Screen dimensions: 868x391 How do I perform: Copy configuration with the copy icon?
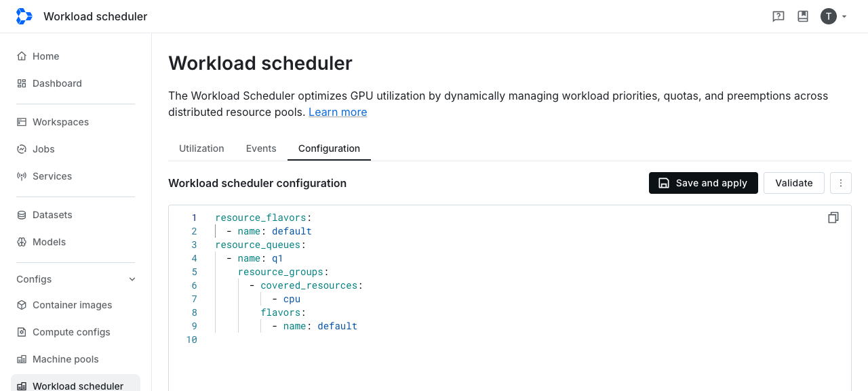pyautogui.click(x=833, y=218)
